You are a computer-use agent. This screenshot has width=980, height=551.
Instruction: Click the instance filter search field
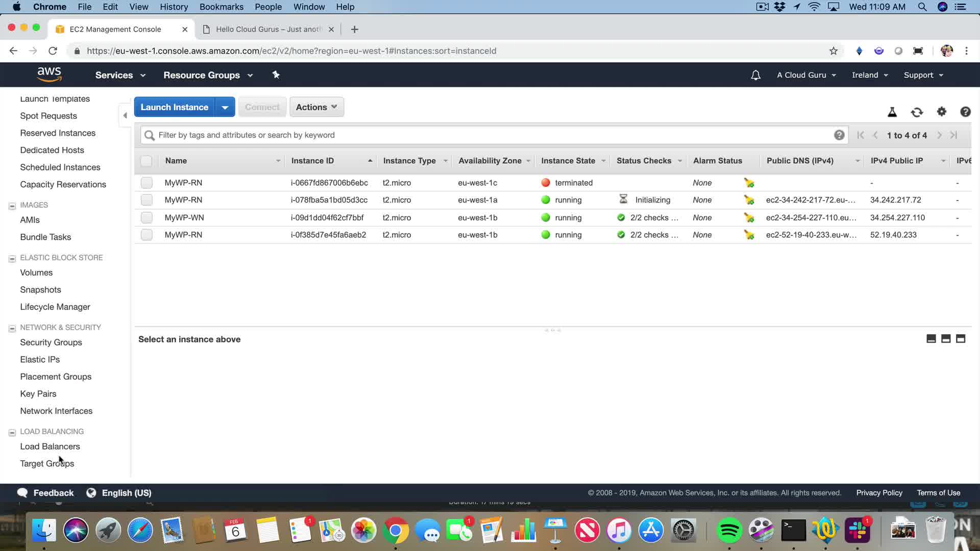(x=490, y=135)
